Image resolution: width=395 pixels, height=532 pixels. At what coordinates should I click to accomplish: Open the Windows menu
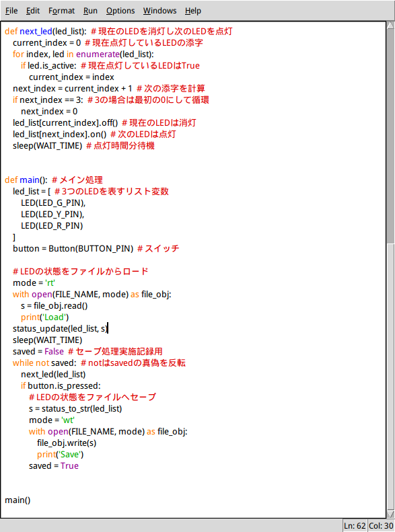click(159, 11)
